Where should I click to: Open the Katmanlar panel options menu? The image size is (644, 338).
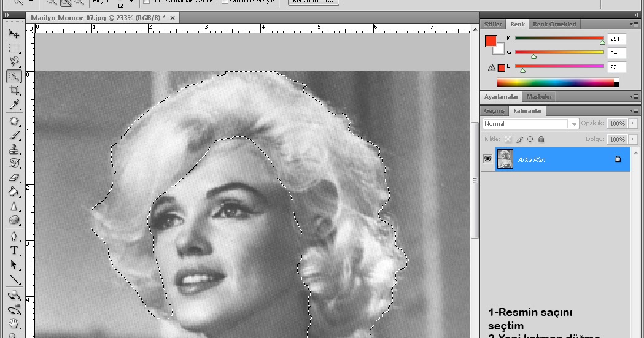tap(635, 110)
